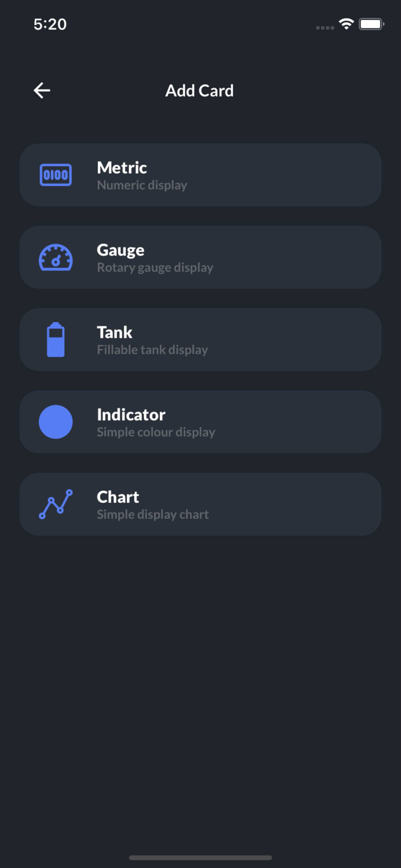The height and width of the screenshot is (868, 401).
Task: Tap the home indicator bar
Action: [200, 858]
